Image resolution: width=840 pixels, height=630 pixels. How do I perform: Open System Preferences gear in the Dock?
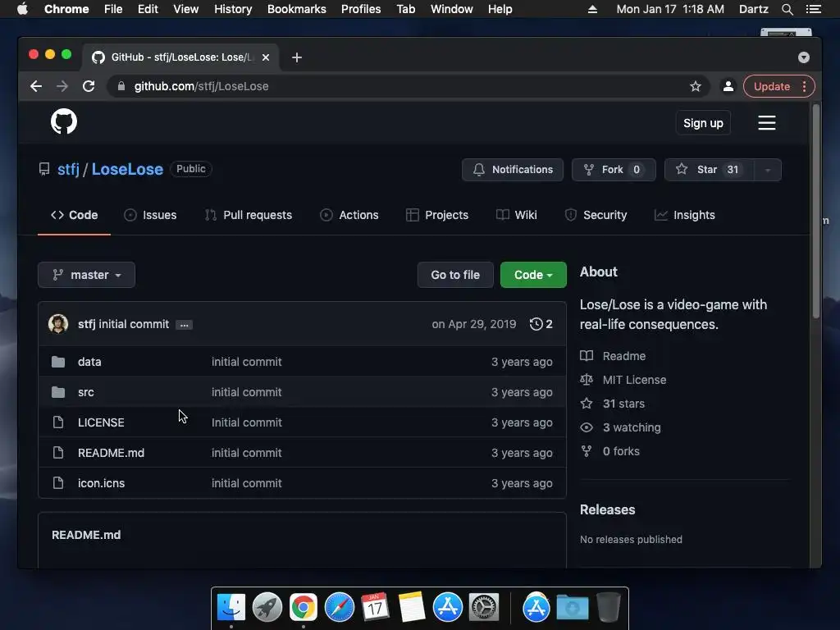tap(484, 608)
